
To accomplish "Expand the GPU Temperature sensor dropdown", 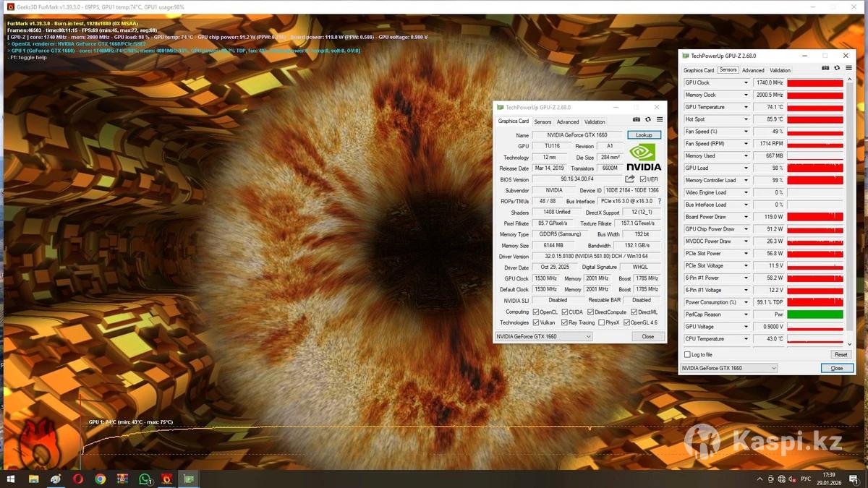I will (746, 107).
